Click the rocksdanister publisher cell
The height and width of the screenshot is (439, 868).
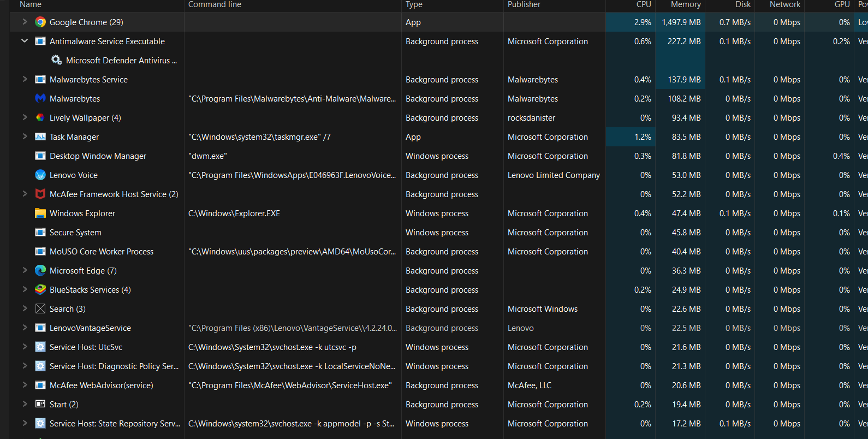click(531, 117)
